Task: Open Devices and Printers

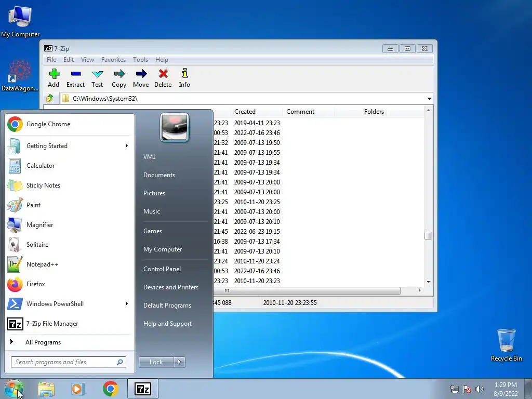Action: [171, 287]
